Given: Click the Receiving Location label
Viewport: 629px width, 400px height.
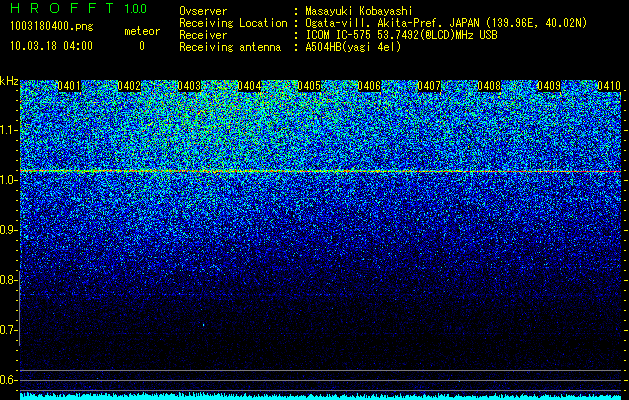Looking at the screenshot, I should pos(233,23).
